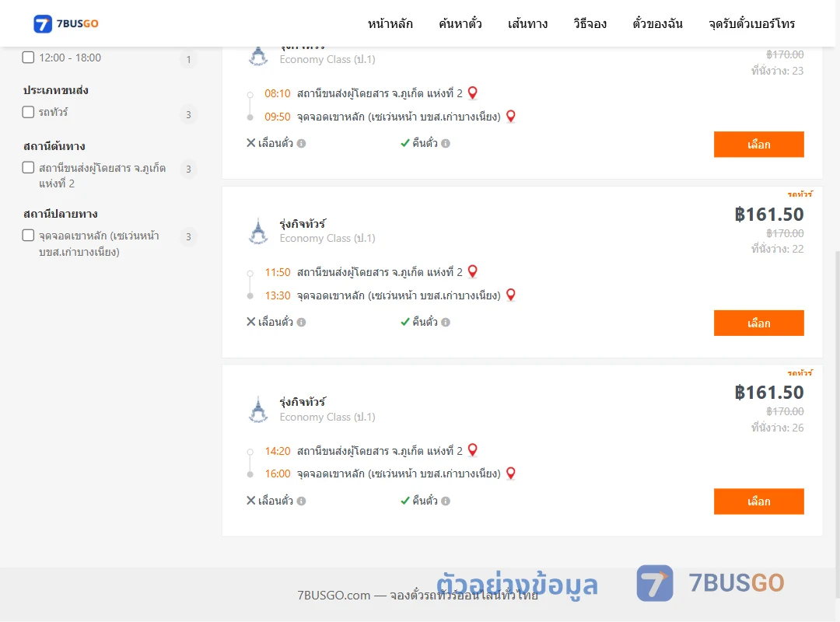Open reschedule info icon on 14:20 trip
This screenshot has width=840, height=622.
[302, 501]
